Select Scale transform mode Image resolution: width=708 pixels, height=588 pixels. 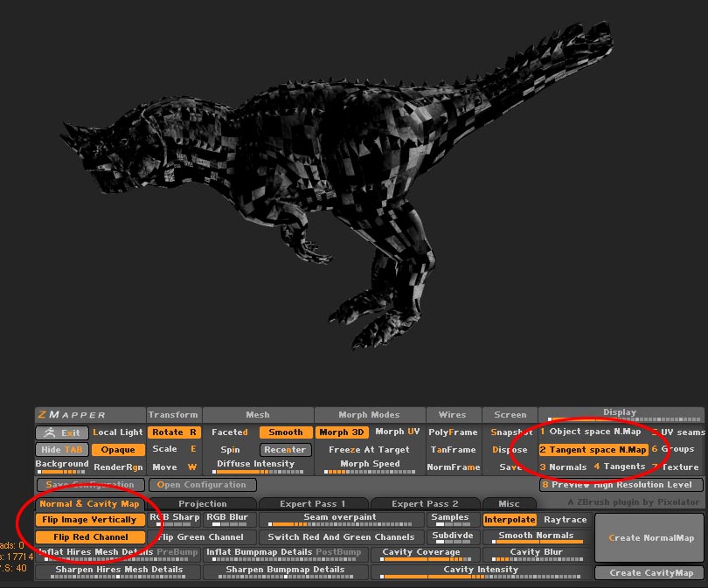pyautogui.click(x=174, y=449)
